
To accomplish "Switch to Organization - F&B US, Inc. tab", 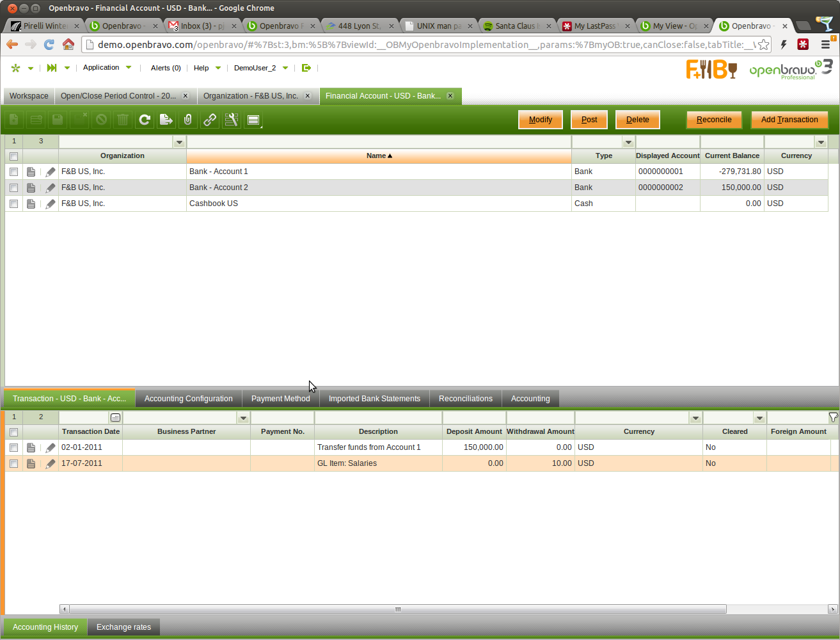I will [x=251, y=96].
